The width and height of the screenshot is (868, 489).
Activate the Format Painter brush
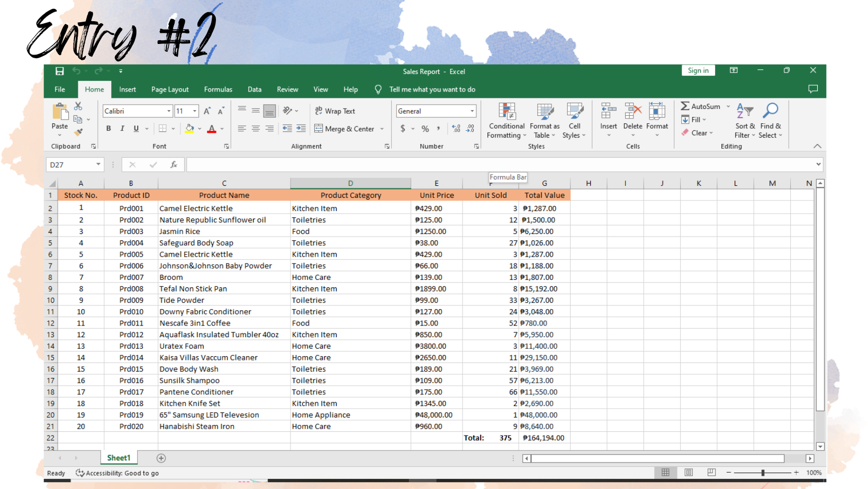click(78, 132)
